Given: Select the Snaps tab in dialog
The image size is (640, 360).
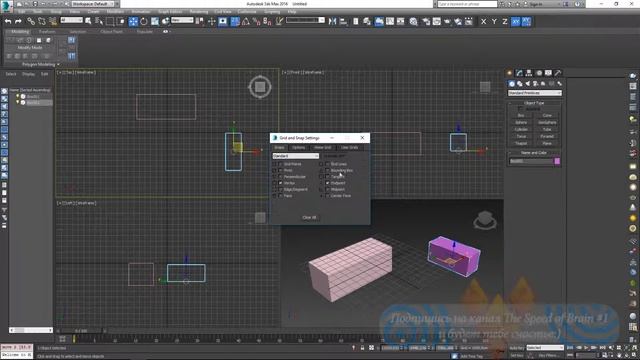Looking at the screenshot, I should 280,147.
